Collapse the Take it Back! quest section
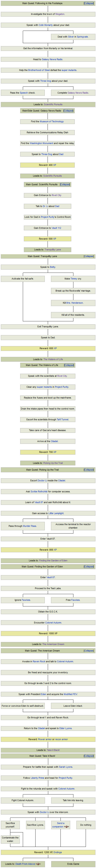The width and height of the screenshot is (96, 868). 89,756
